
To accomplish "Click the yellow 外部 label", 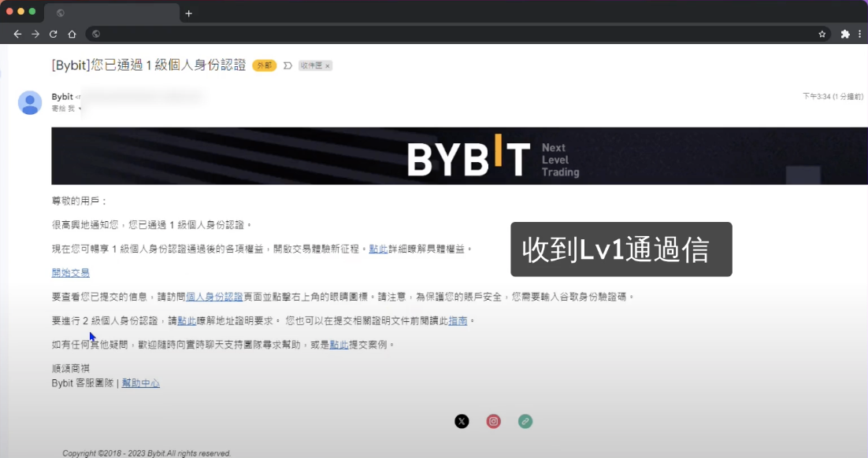I will (x=264, y=65).
